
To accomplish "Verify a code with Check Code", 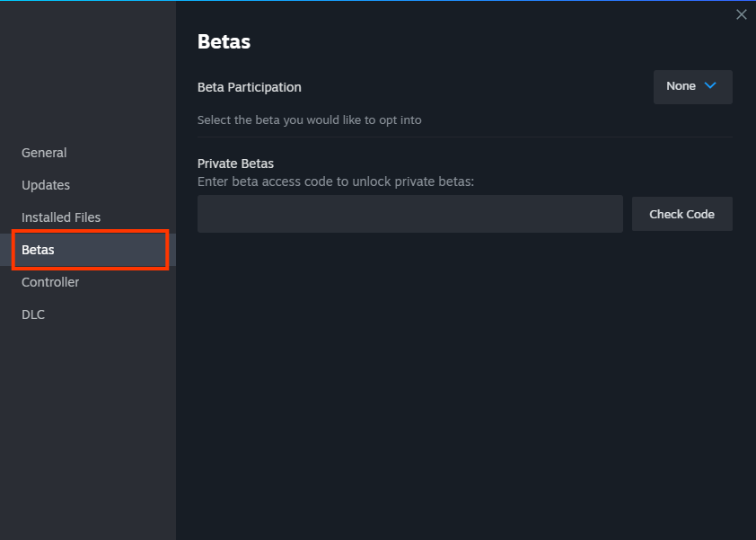I will point(681,214).
